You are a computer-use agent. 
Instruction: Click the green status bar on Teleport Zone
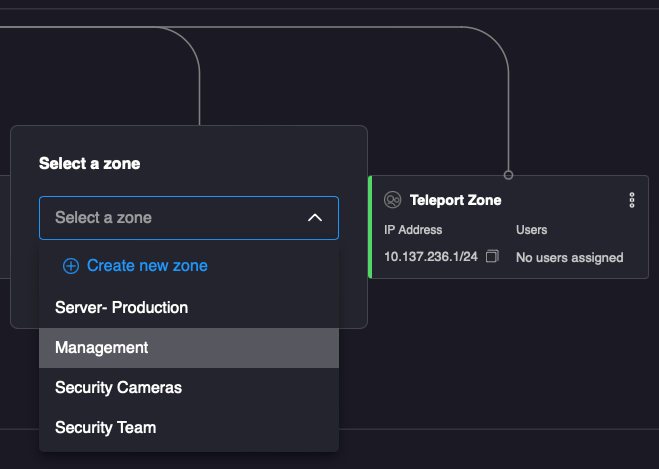pyautogui.click(x=370, y=227)
